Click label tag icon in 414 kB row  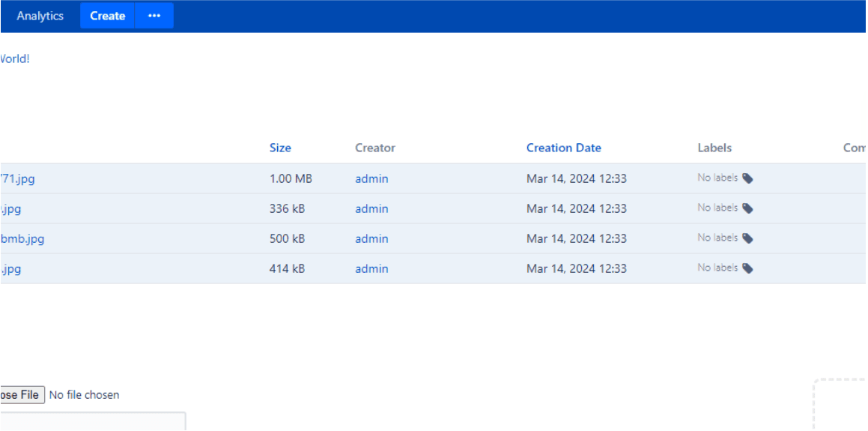click(747, 268)
